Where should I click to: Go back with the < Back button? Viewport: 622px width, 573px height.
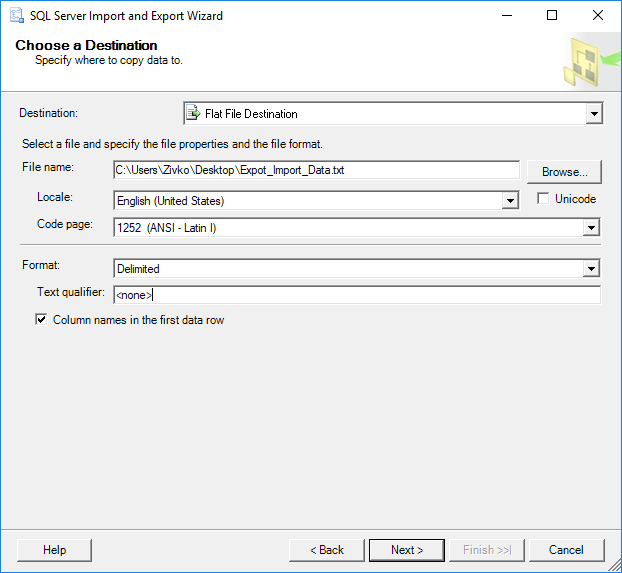tap(326, 550)
